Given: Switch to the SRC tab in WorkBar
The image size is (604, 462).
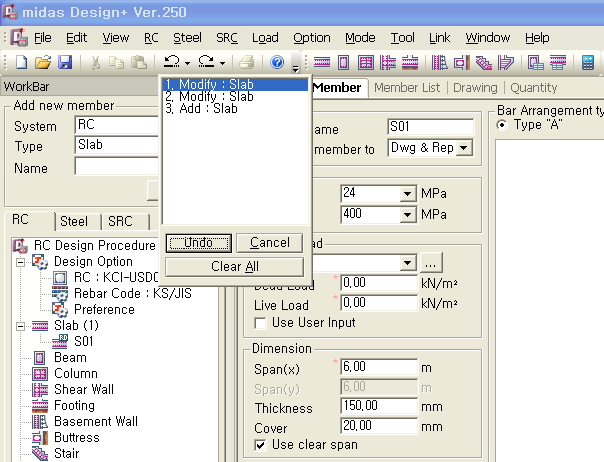Looking at the screenshot, I should tap(120, 222).
